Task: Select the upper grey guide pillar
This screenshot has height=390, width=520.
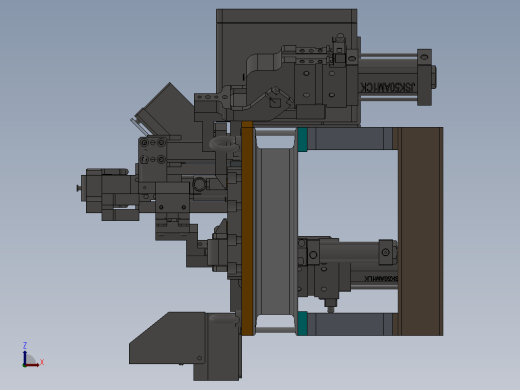Action: (349, 138)
